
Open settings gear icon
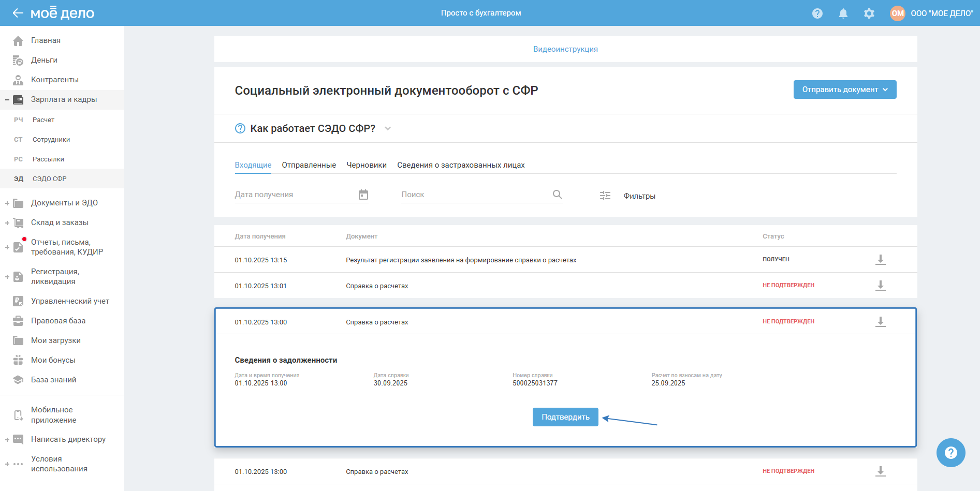click(x=869, y=13)
